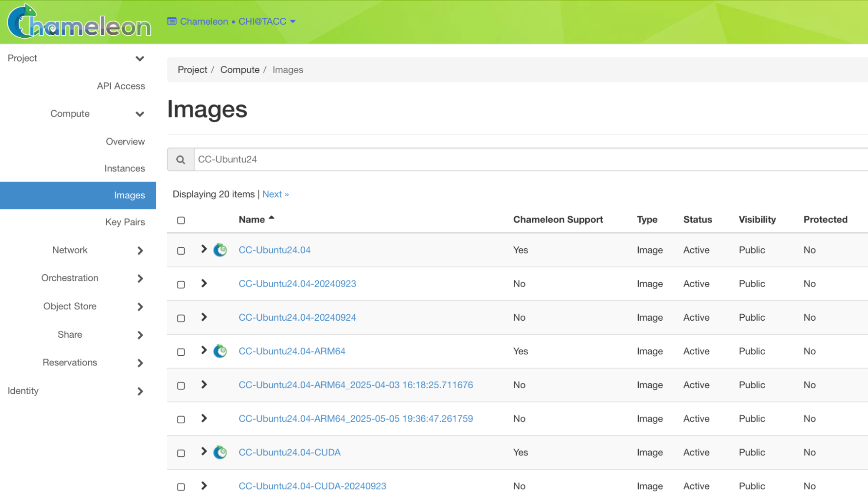Expand details of CC-Ubuntu24.04-ARM64 row
Screen dimensions: 868x500
[204, 350]
